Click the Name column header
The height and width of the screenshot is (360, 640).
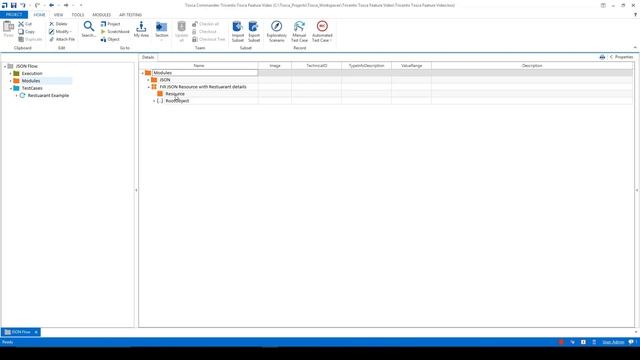pos(199,66)
